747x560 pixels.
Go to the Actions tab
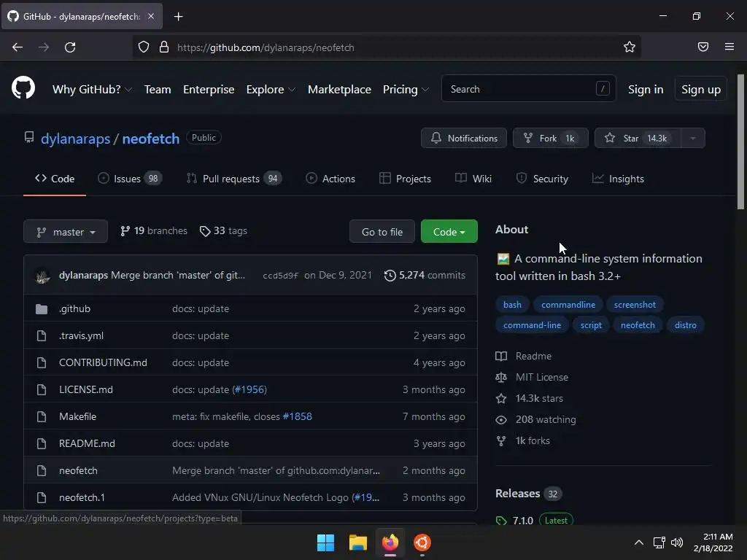click(x=330, y=179)
